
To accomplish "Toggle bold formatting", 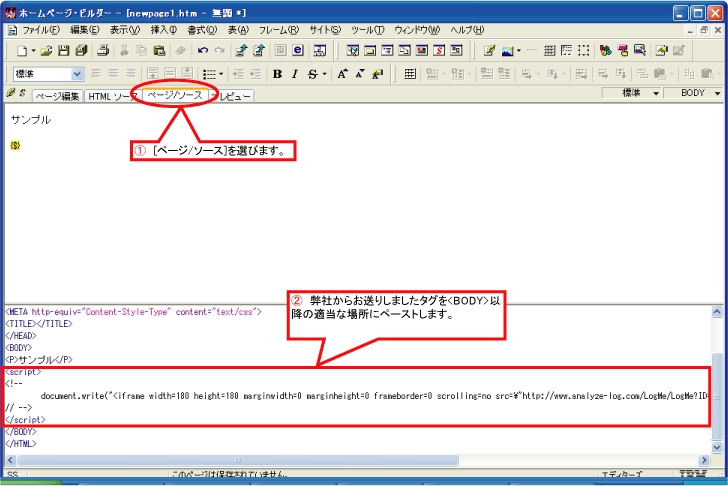I will click(277, 74).
